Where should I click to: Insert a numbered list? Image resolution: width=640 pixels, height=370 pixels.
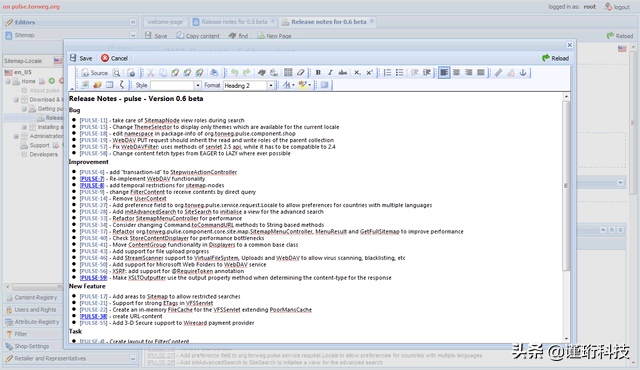(x=387, y=73)
